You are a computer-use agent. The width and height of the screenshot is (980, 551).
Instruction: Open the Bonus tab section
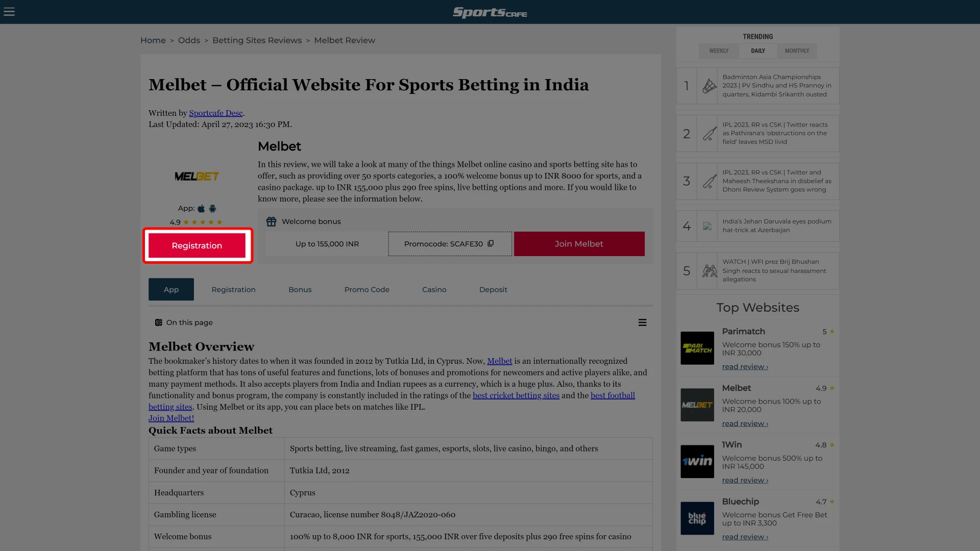[x=300, y=289]
